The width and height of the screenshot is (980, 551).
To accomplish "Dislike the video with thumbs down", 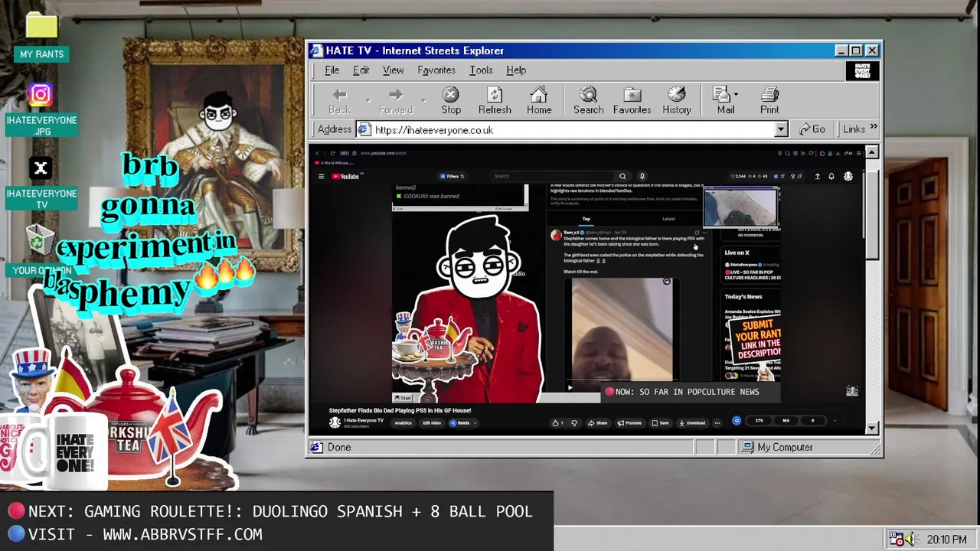I will click(x=574, y=422).
